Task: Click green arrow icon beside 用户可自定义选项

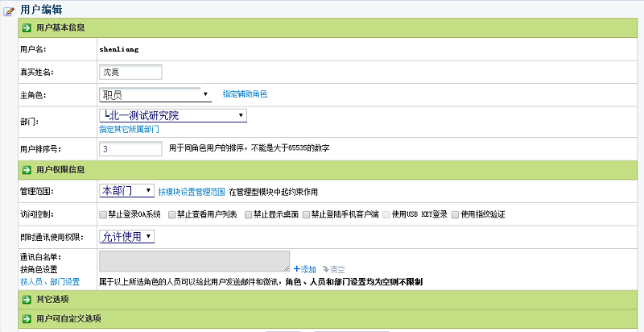Action: click(27, 318)
